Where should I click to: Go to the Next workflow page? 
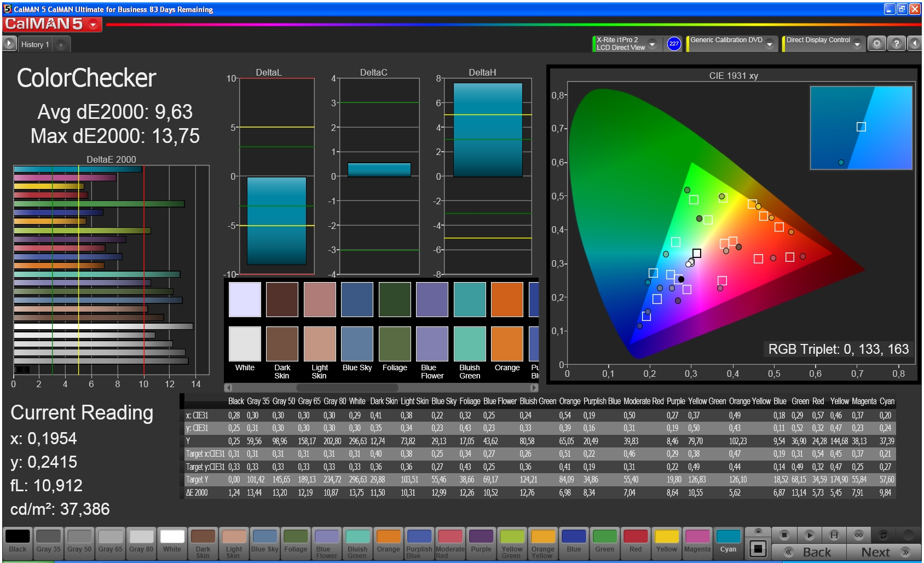(x=883, y=552)
